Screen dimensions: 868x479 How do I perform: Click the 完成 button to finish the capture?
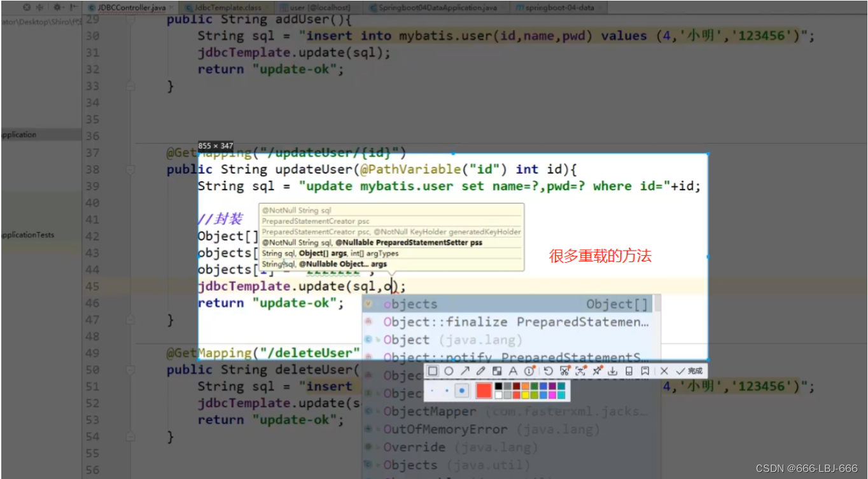(689, 371)
